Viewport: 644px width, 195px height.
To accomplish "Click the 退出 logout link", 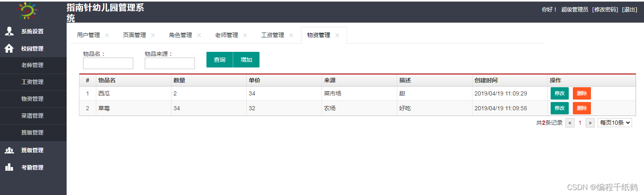I will [630, 9].
